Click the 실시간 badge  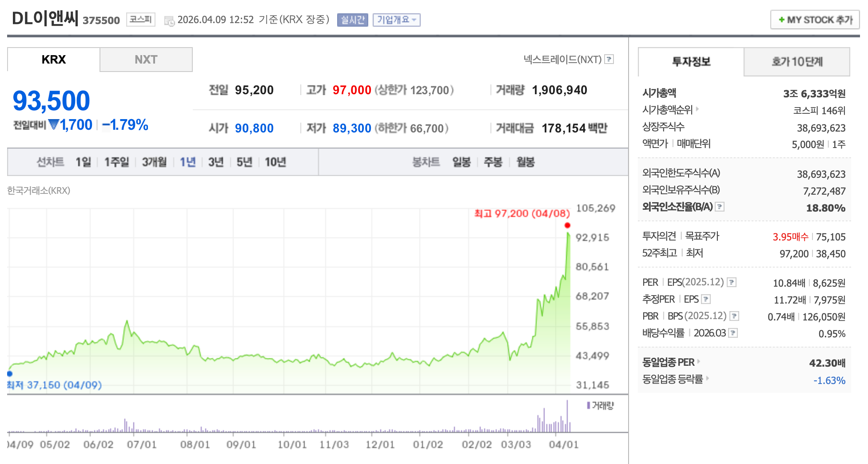click(x=353, y=20)
